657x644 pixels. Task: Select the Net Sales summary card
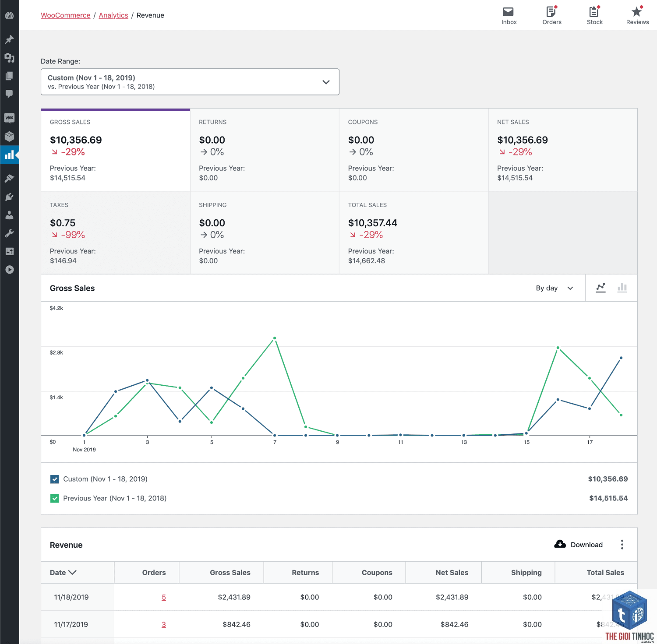click(x=563, y=150)
